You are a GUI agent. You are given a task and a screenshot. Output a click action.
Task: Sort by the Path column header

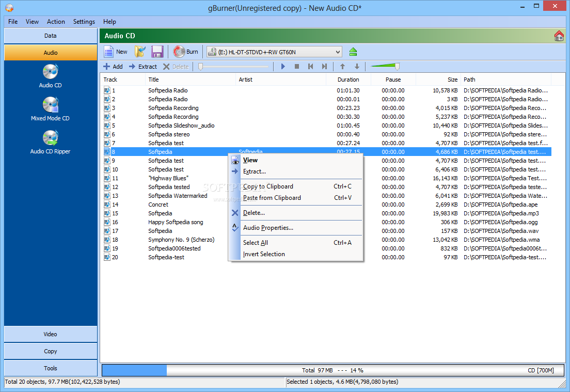506,80
